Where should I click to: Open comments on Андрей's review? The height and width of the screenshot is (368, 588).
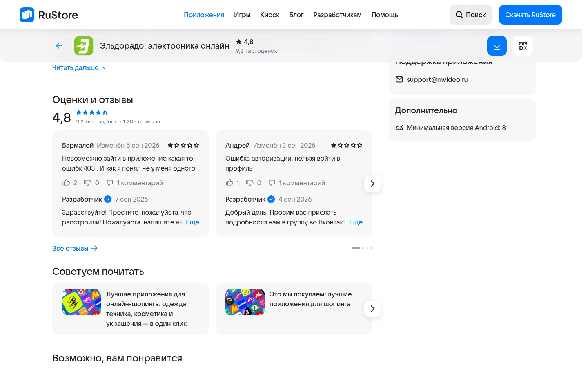click(272, 183)
